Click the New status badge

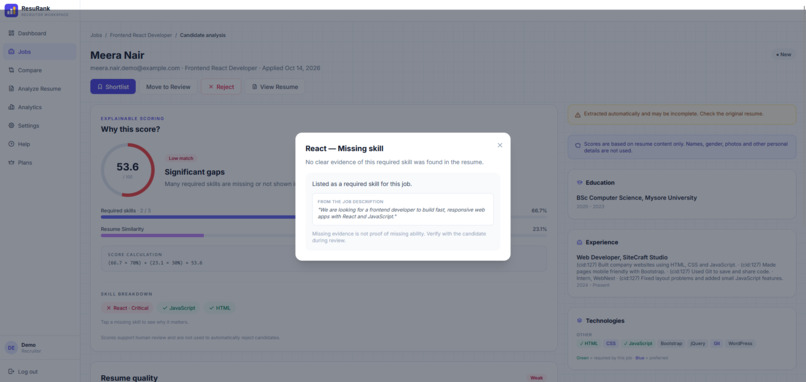784,54
